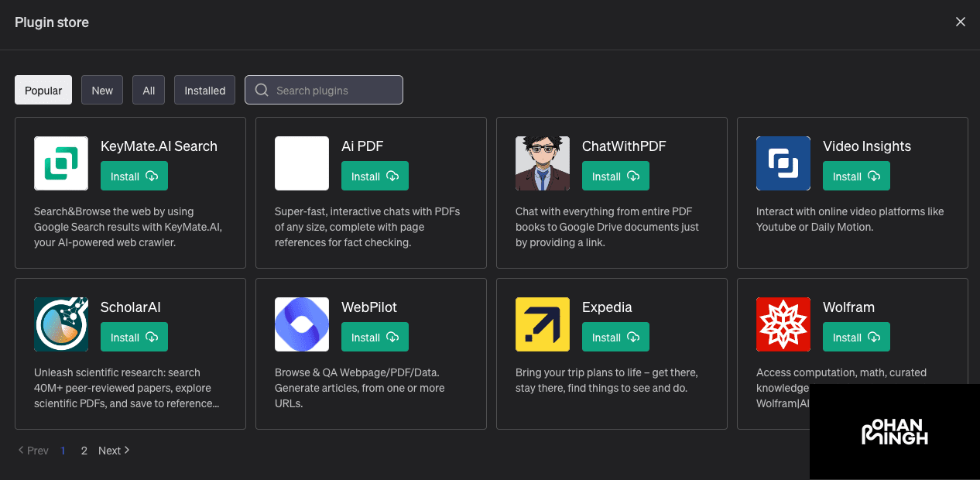Screen dimensions: 980x480
Task: Install the KeyMate.AI Search plugin
Action: click(x=134, y=176)
